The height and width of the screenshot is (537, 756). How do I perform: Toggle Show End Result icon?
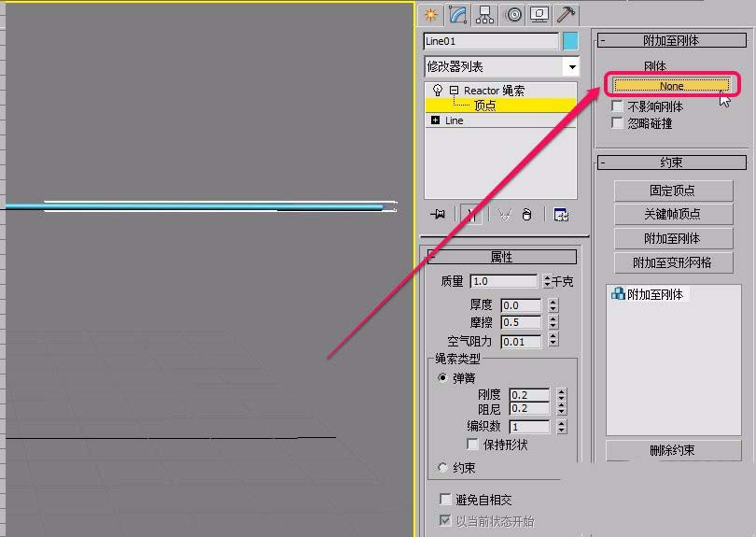coord(471,214)
